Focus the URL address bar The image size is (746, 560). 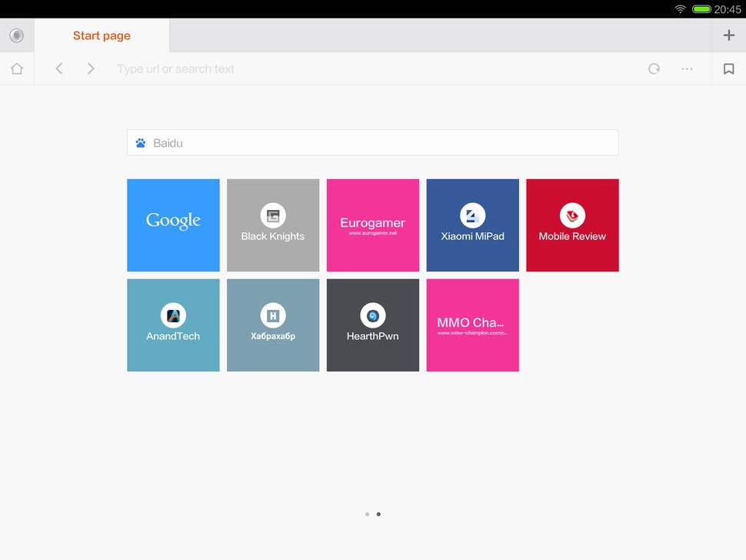point(369,68)
